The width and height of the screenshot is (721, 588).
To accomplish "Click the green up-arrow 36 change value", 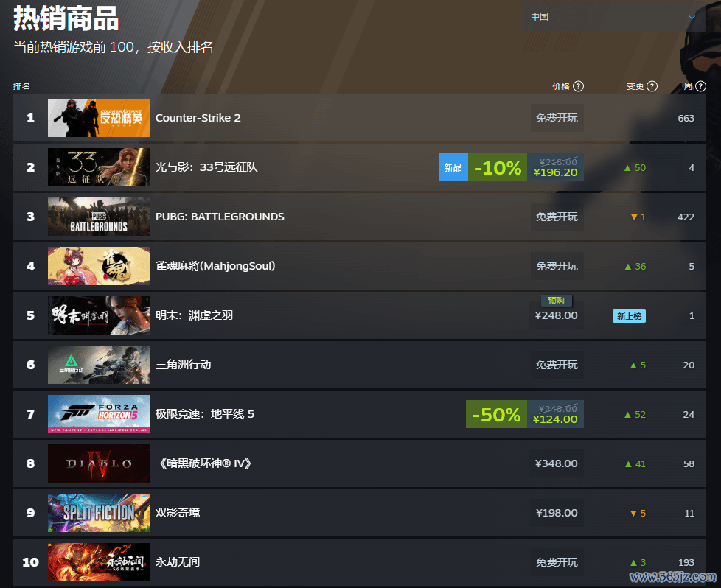I will pos(635,267).
